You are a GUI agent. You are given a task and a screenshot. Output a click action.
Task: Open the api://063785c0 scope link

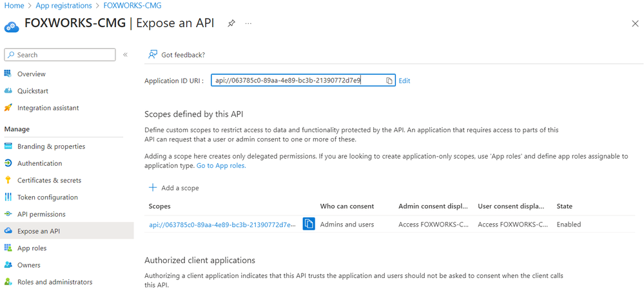click(x=222, y=224)
